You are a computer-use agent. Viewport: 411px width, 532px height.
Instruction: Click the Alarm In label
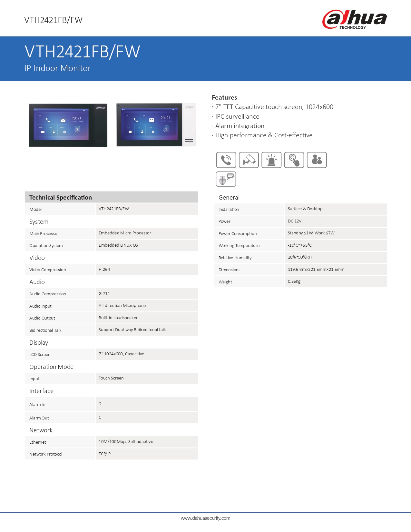[x=37, y=404]
